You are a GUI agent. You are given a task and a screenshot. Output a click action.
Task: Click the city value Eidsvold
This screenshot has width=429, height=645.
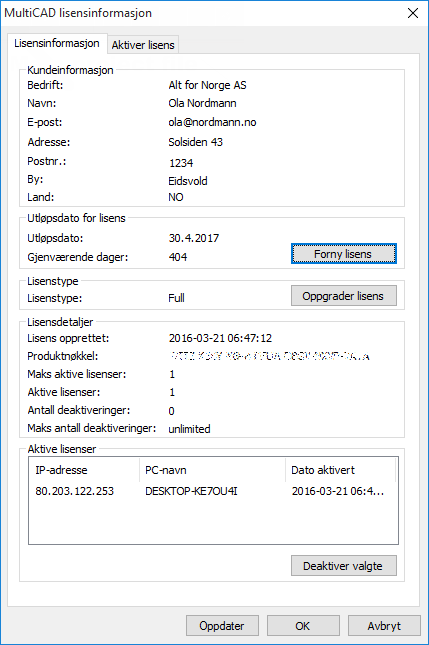(x=188, y=181)
